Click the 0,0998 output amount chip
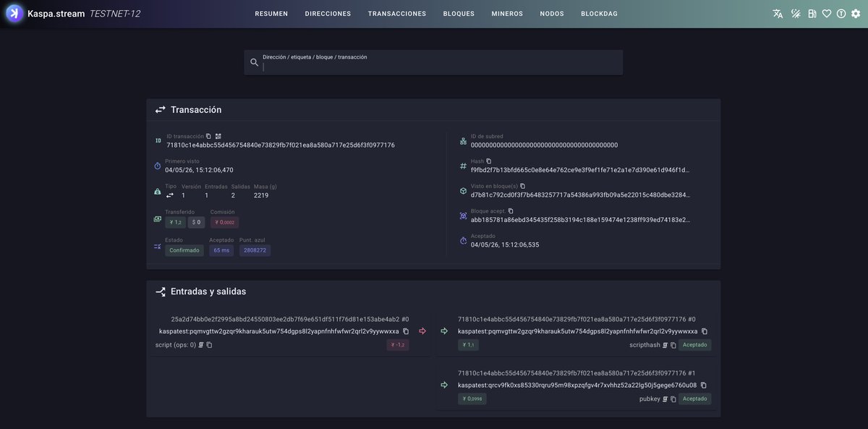The image size is (868, 429). (472, 399)
